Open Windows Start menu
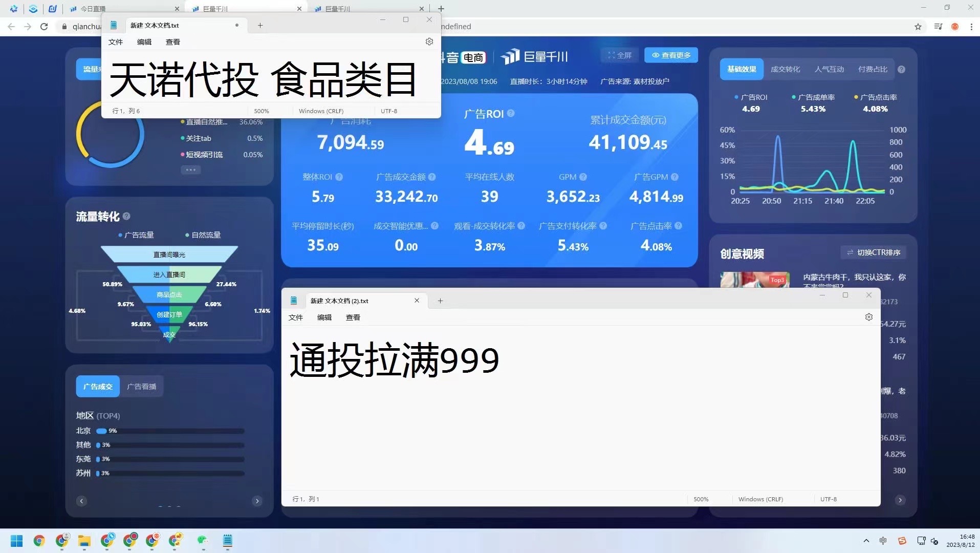Screen dimensions: 980x553 (x=16, y=541)
